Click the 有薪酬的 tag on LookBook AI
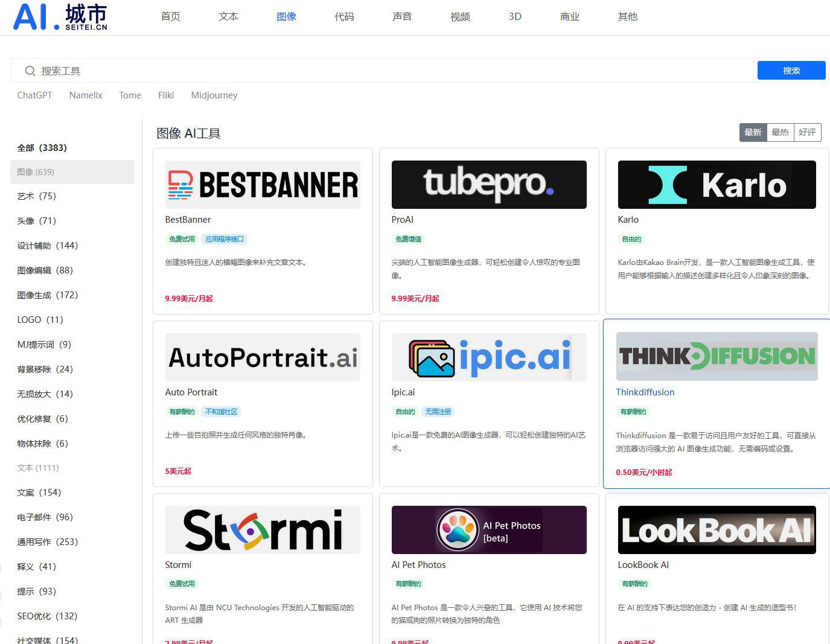 pyautogui.click(x=634, y=584)
